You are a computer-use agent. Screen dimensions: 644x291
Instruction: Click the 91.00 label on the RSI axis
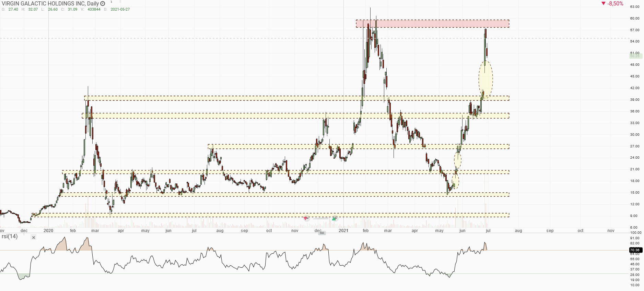pos(635,238)
